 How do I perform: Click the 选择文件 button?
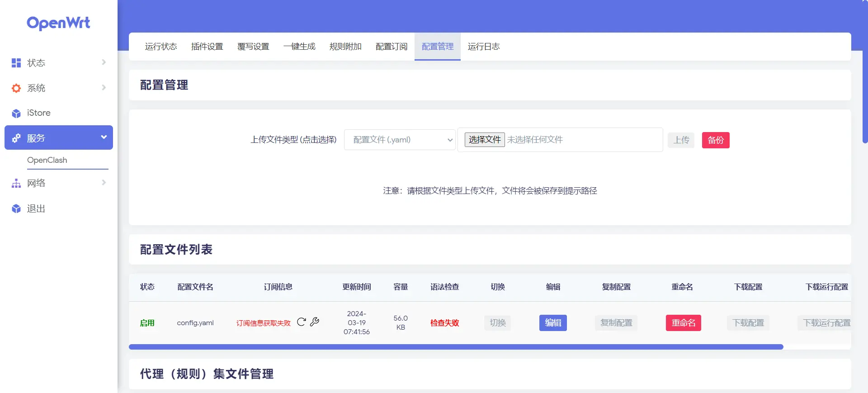[485, 140]
